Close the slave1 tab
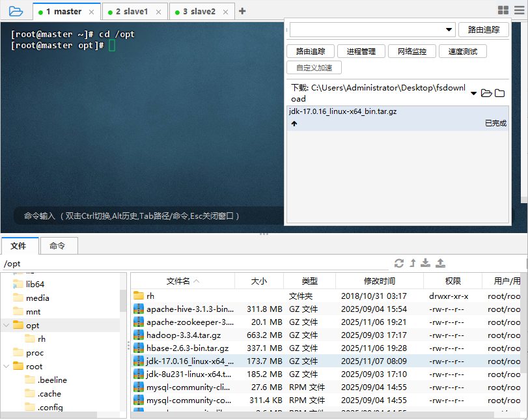The image size is (528, 420). pos(158,12)
